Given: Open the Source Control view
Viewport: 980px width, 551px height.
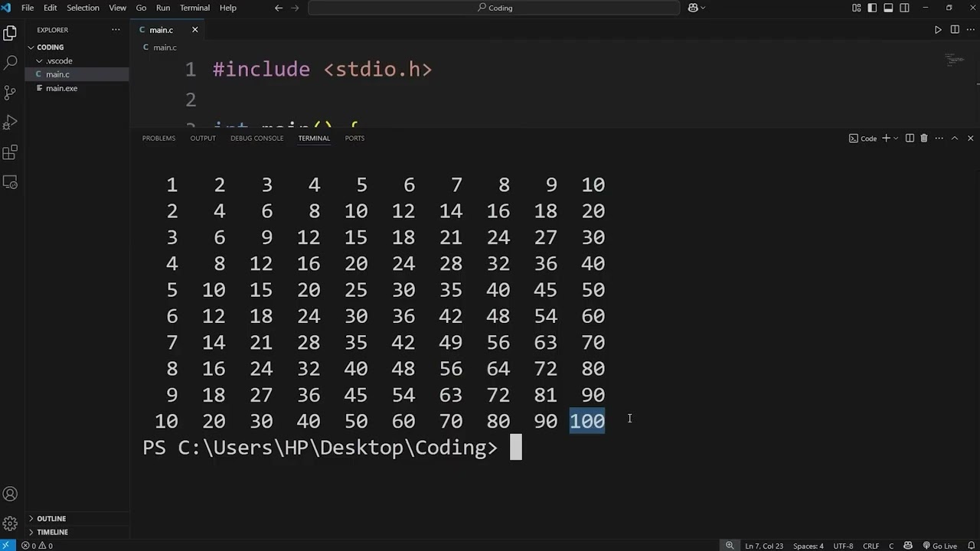Looking at the screenshot, I should coord(10,93).
